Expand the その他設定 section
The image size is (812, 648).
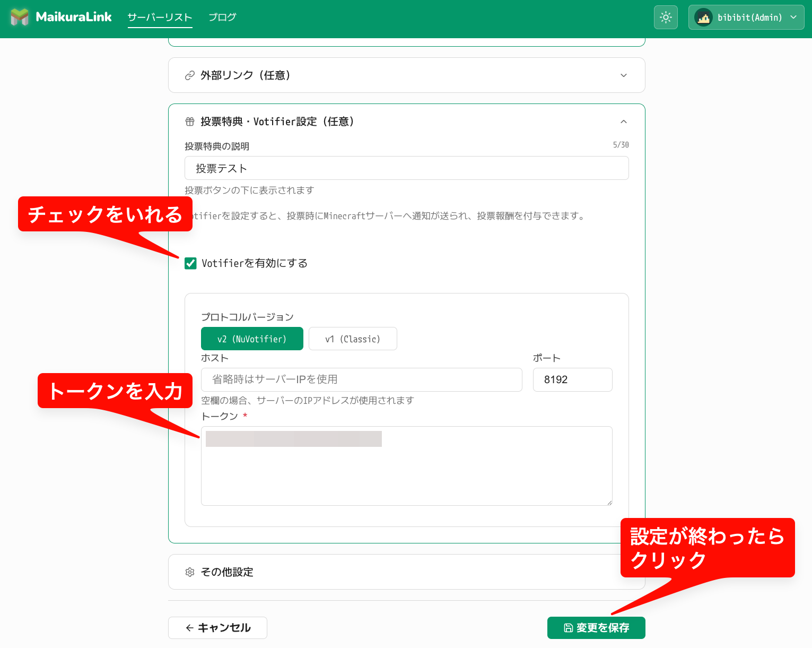coord(406,572)
